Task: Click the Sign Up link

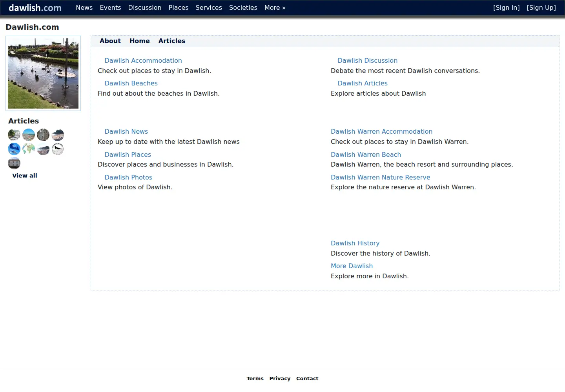Action: pyautogui.click(x=541, y=7)
